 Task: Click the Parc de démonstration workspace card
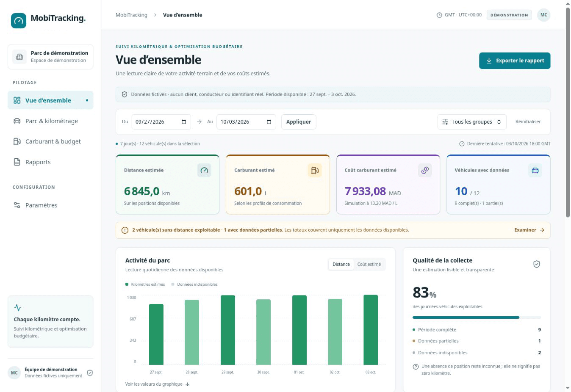pyautogui.click(x=50, y=57)
